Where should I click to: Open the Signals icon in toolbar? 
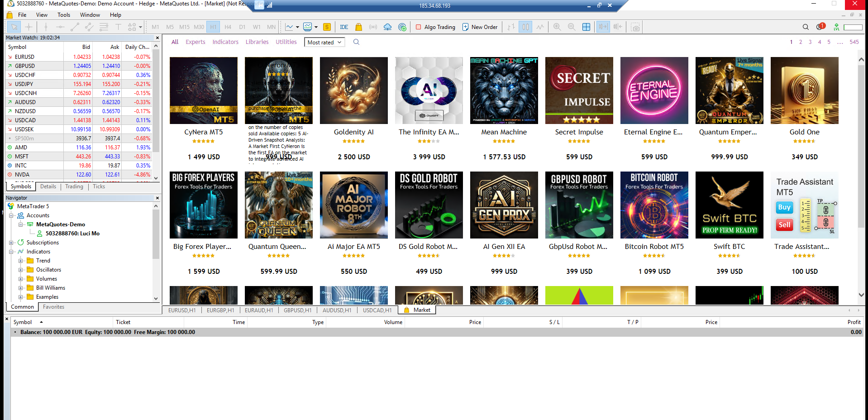[x=373, y=27]
